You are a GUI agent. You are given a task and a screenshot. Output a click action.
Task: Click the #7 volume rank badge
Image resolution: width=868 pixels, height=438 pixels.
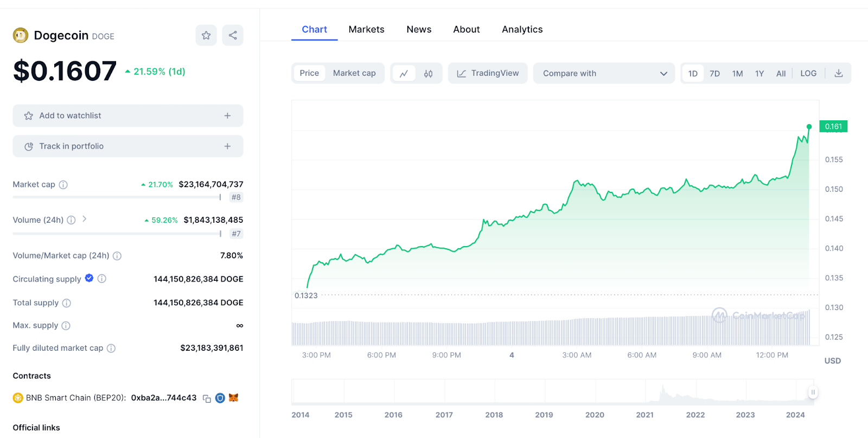pos(236,234)
